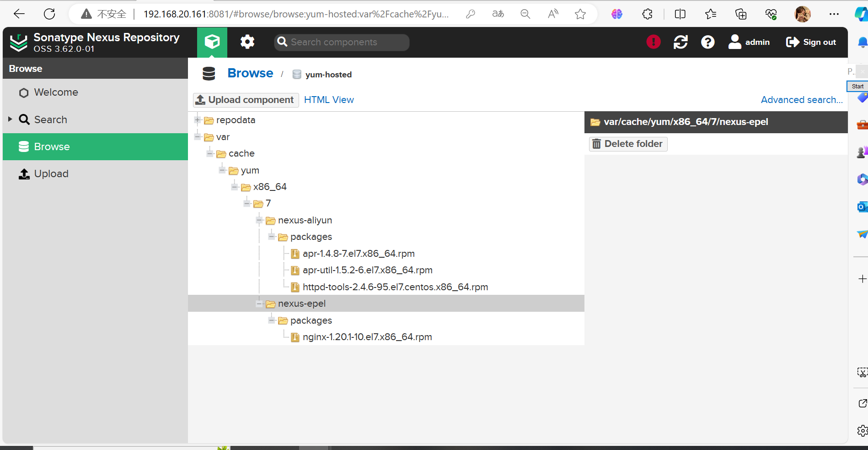Viewport: 868px width, 450px height.
Task: Focus the Search components field
Action: pos(342,42)
